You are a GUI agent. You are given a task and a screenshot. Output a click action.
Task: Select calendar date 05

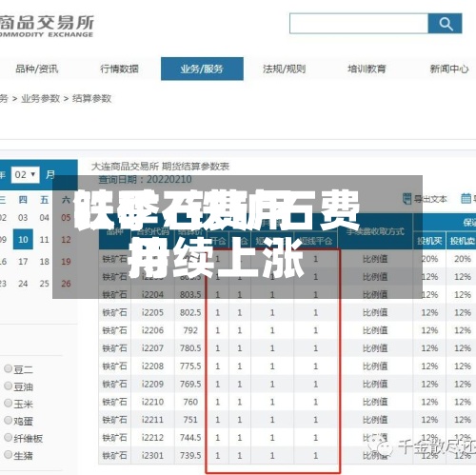pyautogui.click(x=66, y=218)
